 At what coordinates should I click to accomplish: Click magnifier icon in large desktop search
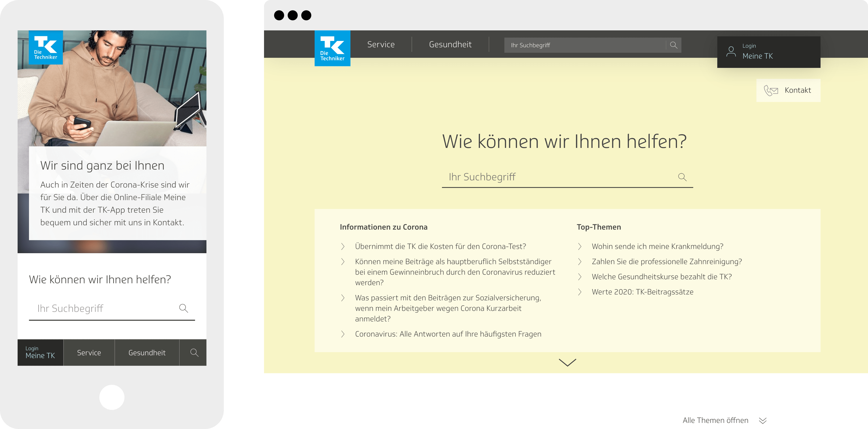tap(682, 177)
